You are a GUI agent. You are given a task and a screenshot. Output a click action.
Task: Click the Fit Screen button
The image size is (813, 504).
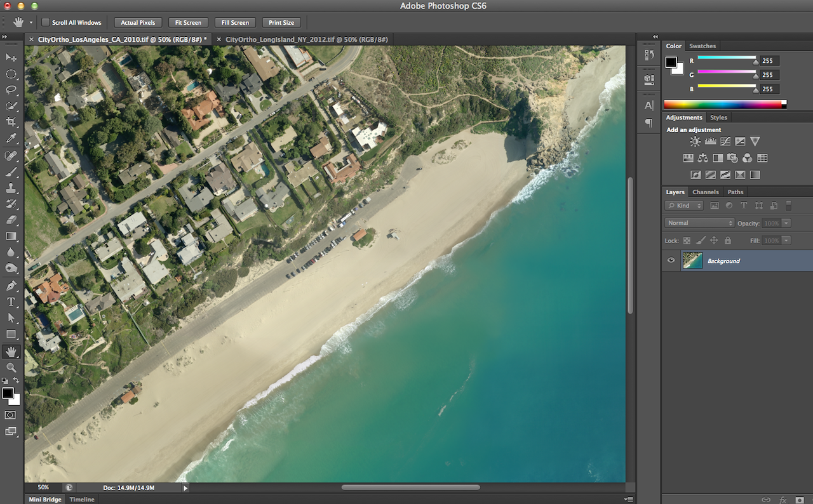pyautogui.click(x=188, y=22)
